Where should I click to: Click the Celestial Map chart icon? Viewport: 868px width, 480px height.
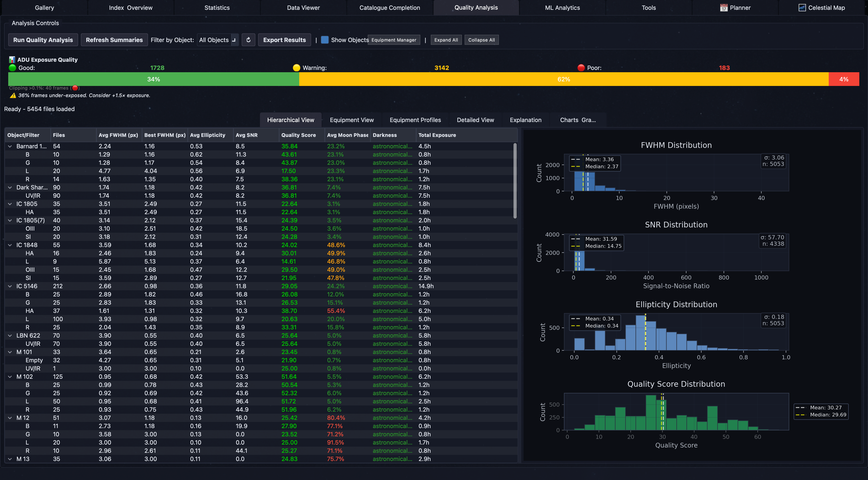pos(802,8)
